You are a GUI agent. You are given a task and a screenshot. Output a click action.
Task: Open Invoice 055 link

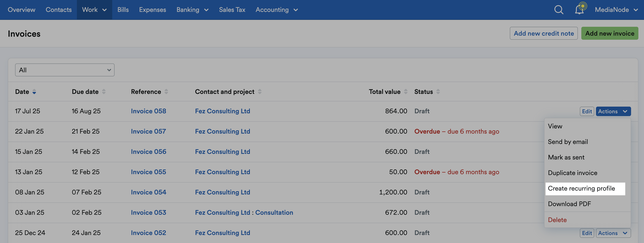click(148, 172)
